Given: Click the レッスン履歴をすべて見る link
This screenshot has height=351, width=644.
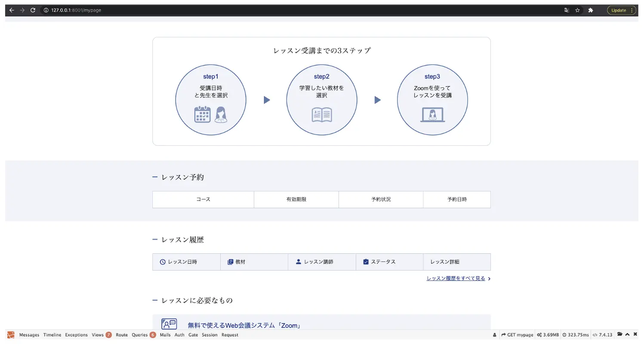Looking at the screenshot, I should point(456,278).
